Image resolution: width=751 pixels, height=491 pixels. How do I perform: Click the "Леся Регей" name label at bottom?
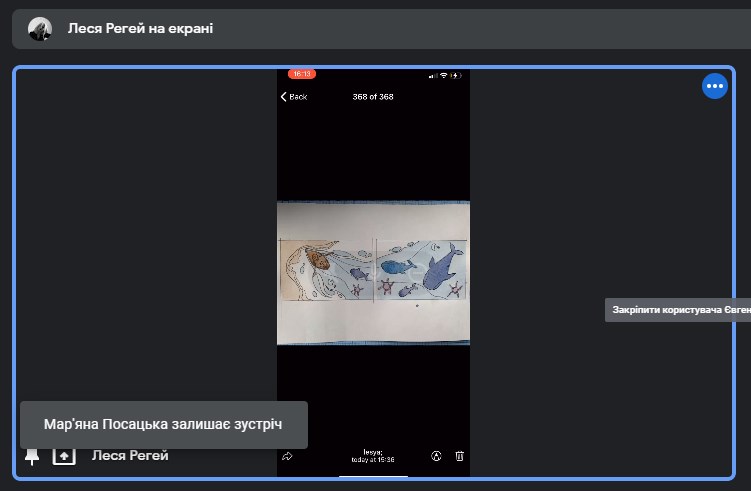coord(130,456)
